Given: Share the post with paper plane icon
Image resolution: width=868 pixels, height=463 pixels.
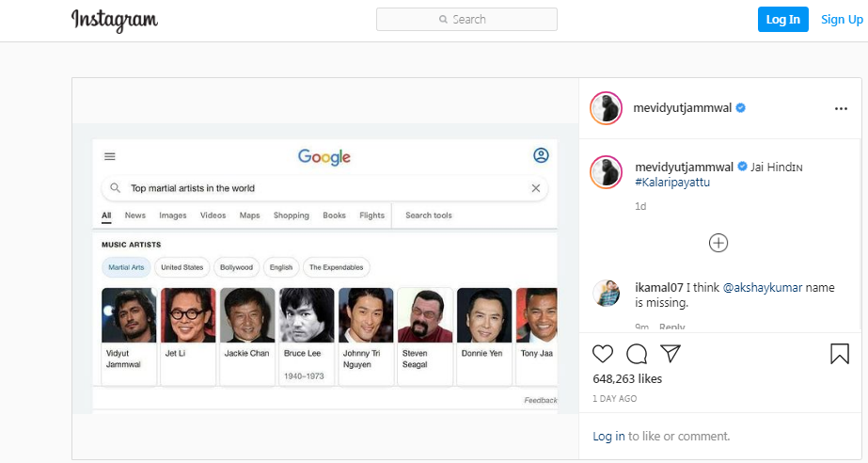Looking at the screenshot, I should [x=671, y=353].
